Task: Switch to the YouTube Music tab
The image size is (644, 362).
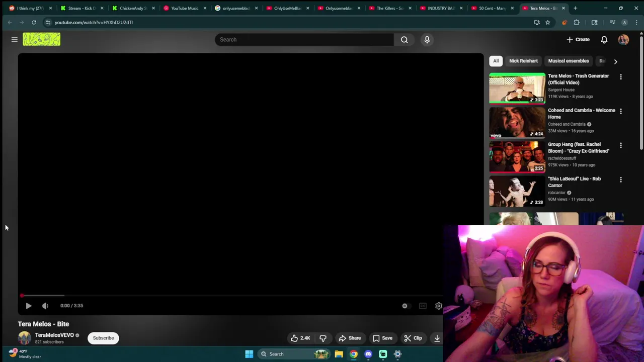Action: click(x=185, y=8)
